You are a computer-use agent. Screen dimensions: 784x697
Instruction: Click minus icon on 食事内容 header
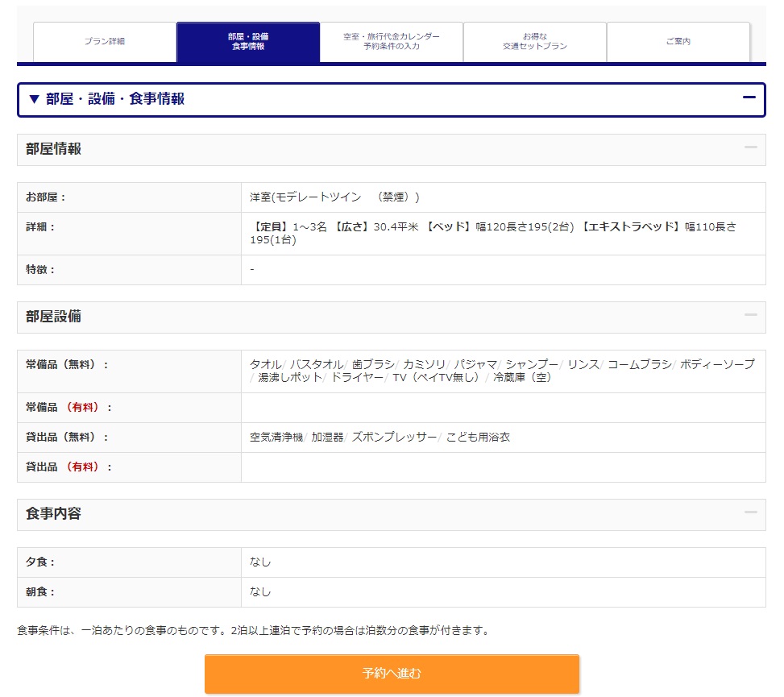pos(750,512)
